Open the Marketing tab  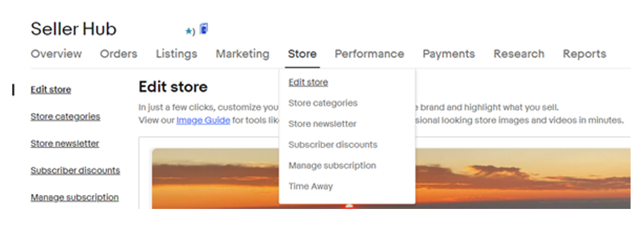point(243,54)
